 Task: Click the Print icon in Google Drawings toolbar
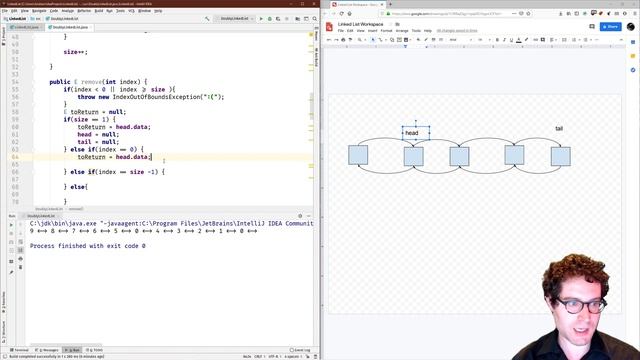pos(343,40)
